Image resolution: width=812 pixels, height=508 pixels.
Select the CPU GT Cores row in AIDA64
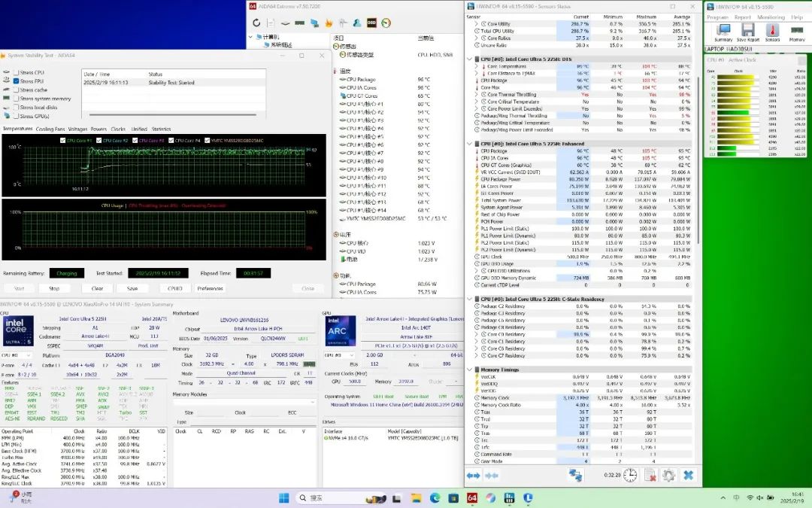396,96
